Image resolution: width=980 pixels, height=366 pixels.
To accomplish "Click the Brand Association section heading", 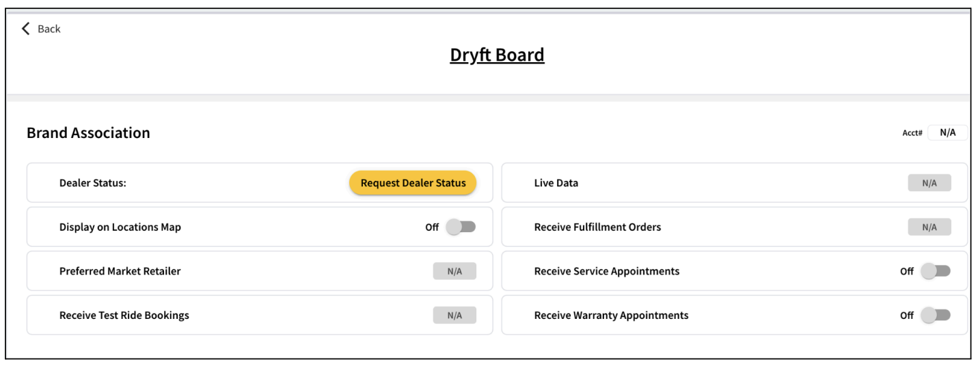I will click(x=88, y=133).
